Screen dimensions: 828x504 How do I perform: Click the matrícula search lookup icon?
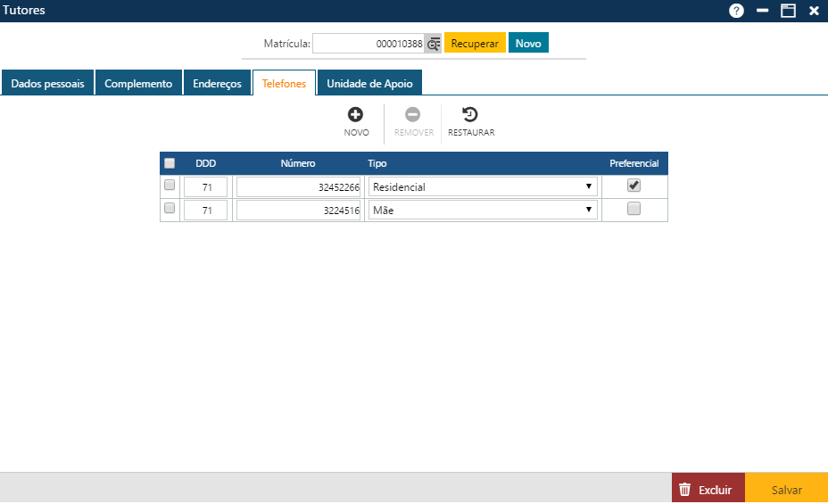tap(434, 43)
